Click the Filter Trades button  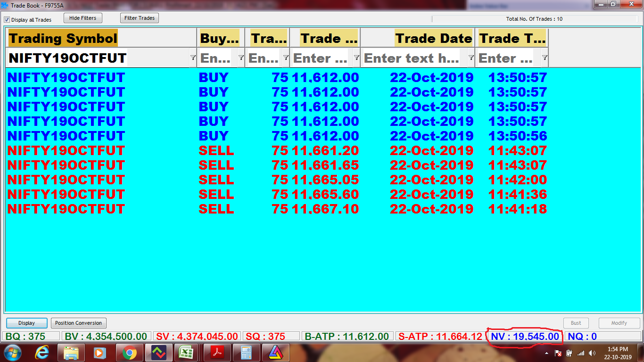[x=139, y=18]
